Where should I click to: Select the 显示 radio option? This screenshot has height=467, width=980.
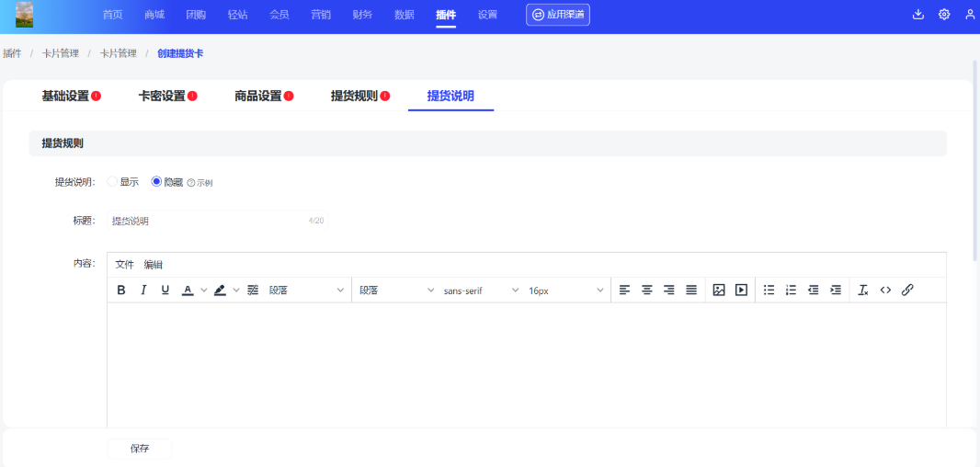click(x=113, y=182)
